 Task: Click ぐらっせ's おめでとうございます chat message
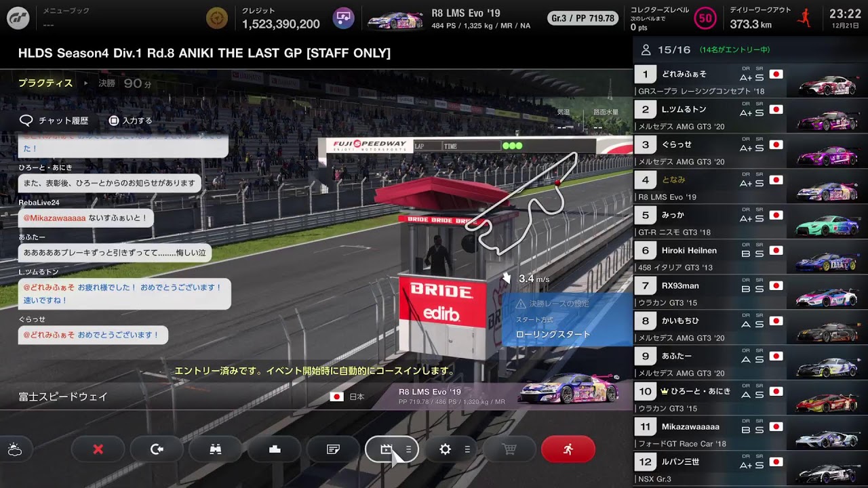coord(93,335)
